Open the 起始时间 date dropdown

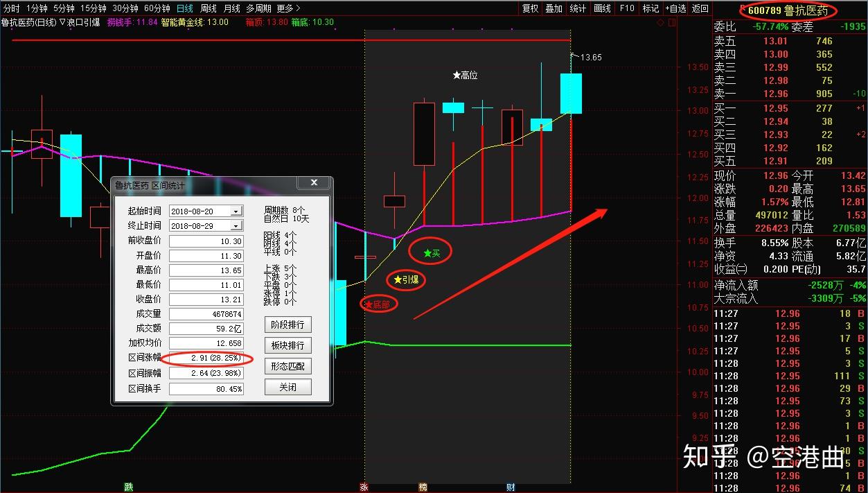click(x=237, y=211)
